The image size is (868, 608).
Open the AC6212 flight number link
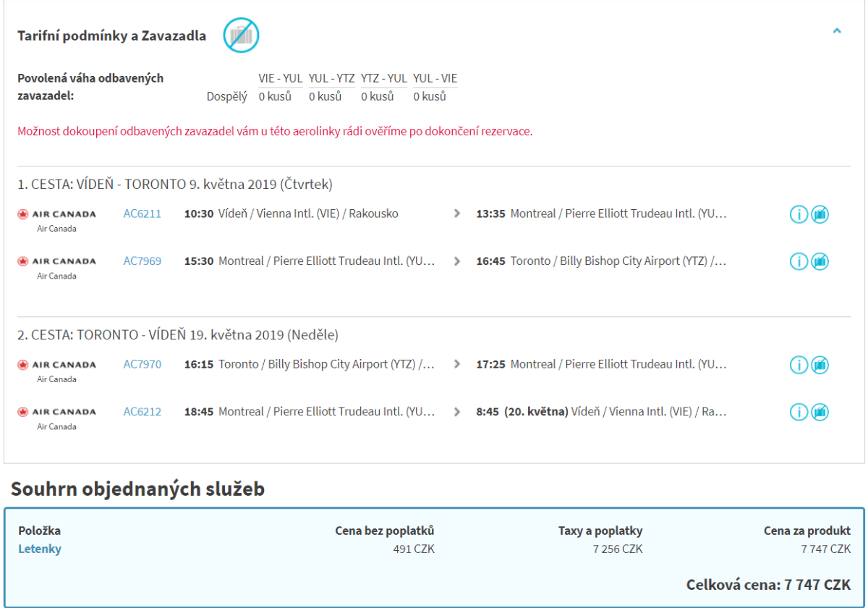click(142, 411)
